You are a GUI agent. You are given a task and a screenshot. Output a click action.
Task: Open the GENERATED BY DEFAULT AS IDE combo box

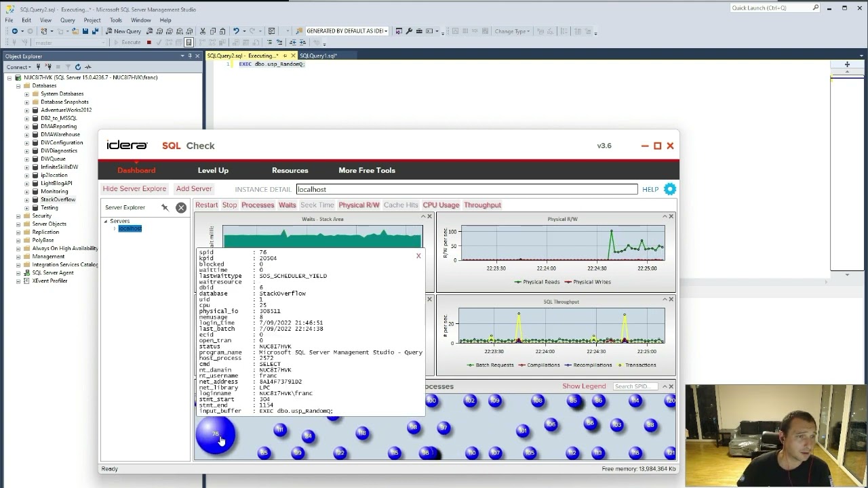347,31
